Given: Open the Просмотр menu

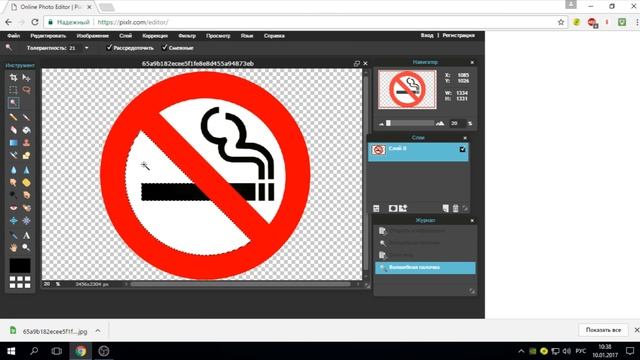Looking at the screenshot, I should 218,36.
